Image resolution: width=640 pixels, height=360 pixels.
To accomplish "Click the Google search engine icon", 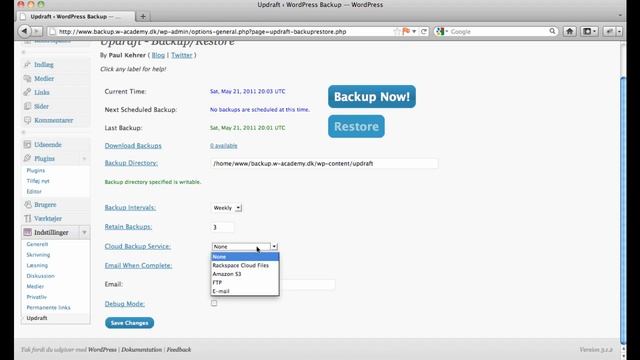I will (x=440, y=31).
